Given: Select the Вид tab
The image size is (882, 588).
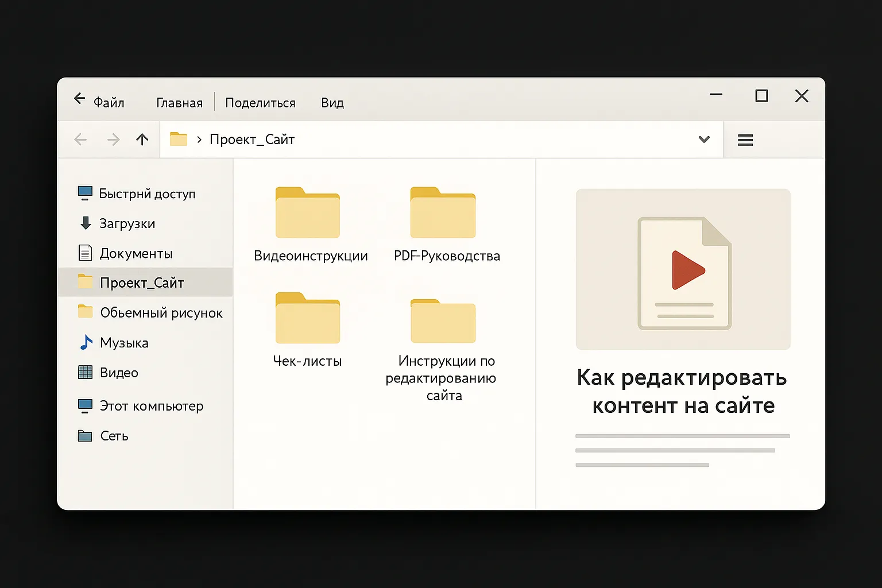Looking at the screenshot, I should [332, 103].
